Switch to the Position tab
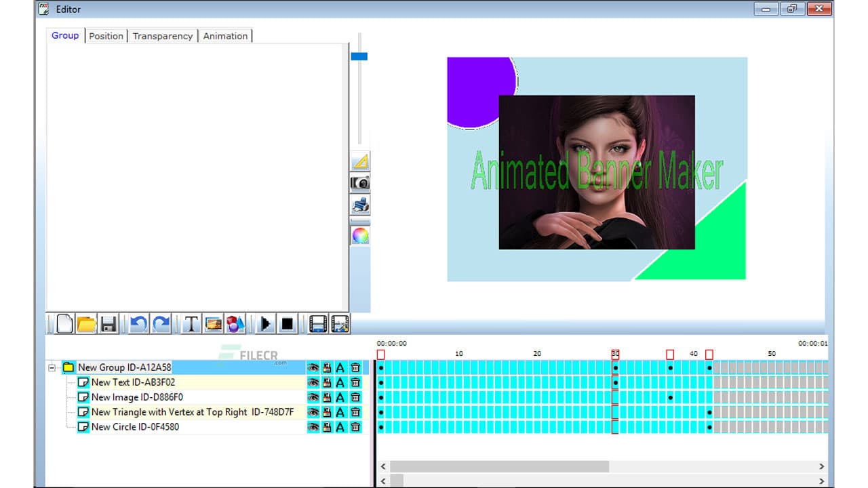The image size is (868, 488). coord(106,36)
